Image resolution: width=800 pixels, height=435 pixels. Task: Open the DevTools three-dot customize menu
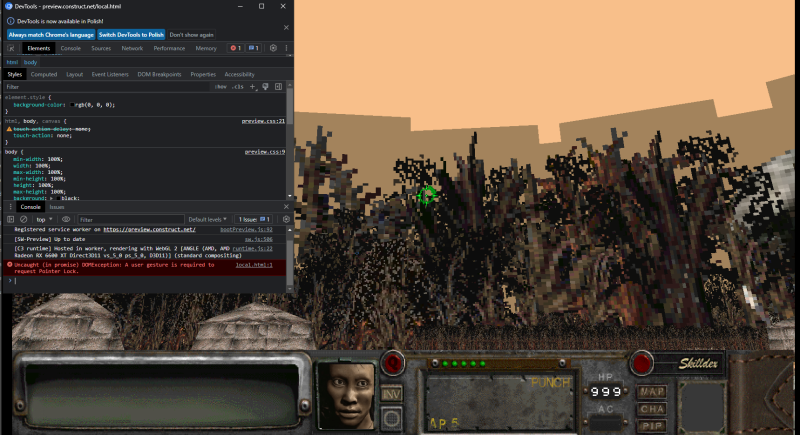(286, 48)
